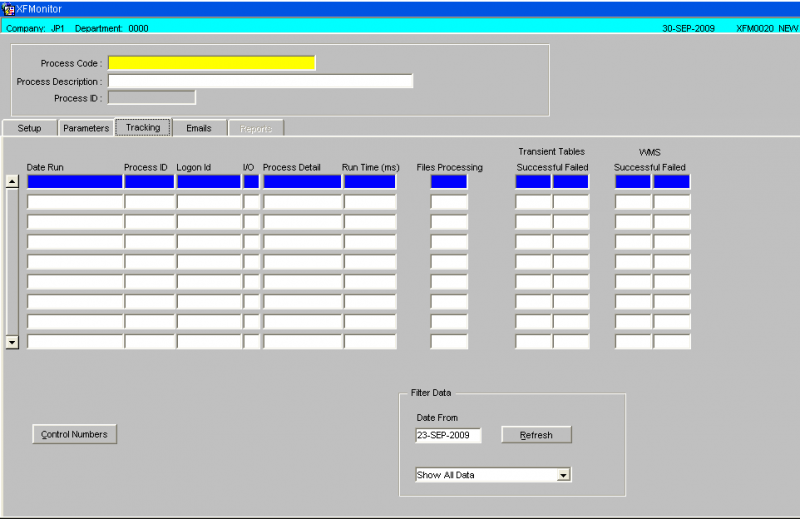Screen dimensions: 800x519
Task: Focus the Process Description field
Action: 260,81
